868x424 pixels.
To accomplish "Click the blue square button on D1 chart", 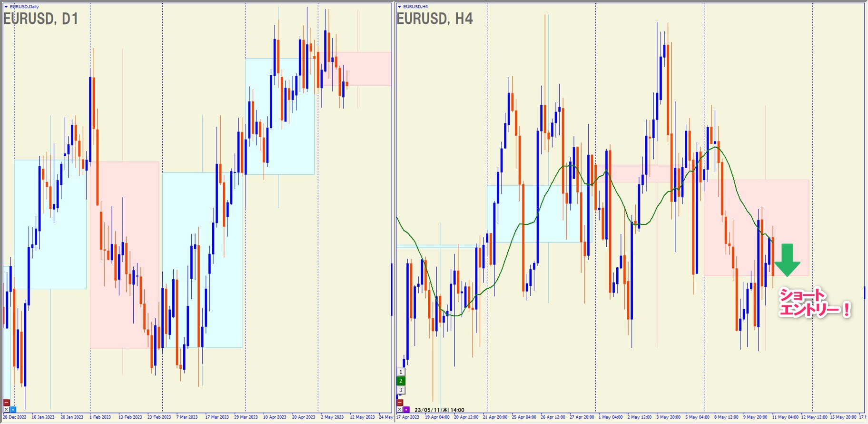I will click(x=13, y=409).
